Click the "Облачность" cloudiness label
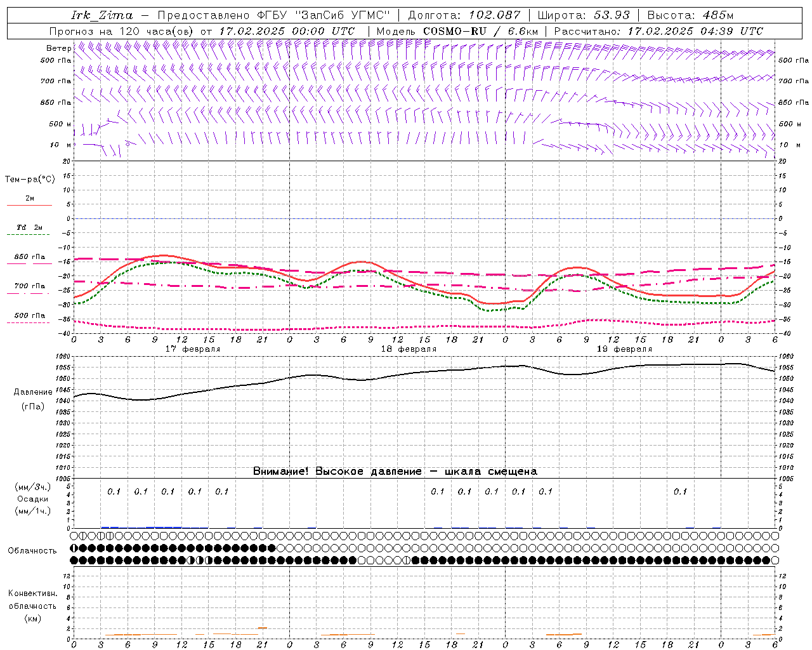This screenshot has width=812, height=650. pos(32,550)
